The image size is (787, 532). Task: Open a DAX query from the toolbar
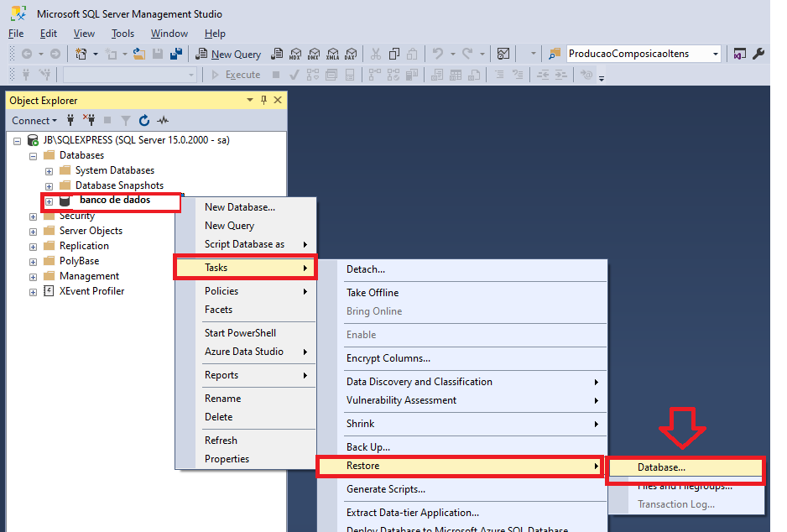tap(351, 54)
